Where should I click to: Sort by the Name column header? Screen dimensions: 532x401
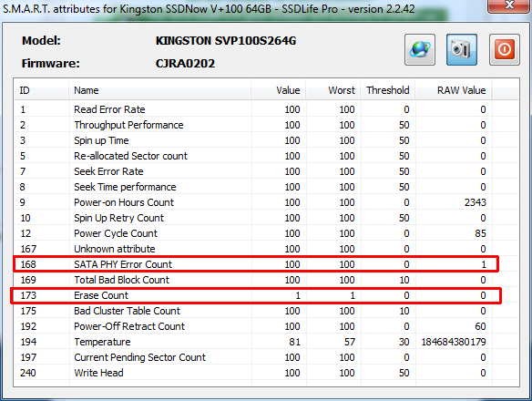coord(159,90)
